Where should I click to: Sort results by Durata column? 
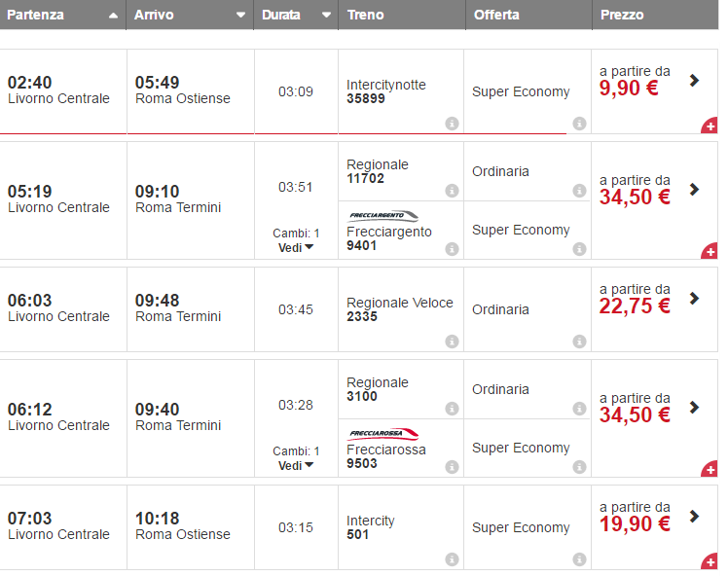point(296,15)
